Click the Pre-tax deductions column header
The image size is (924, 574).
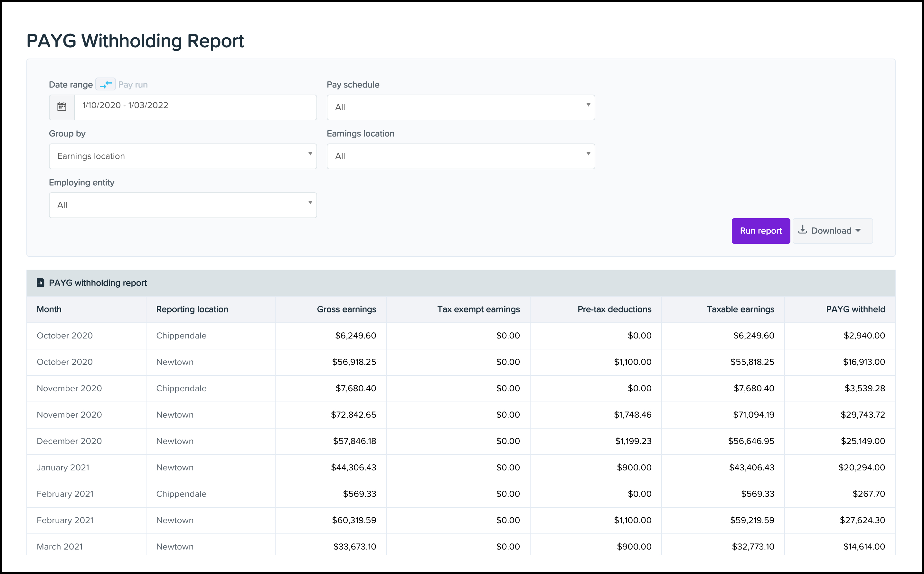pyautogui.click(x=614, y=310)
